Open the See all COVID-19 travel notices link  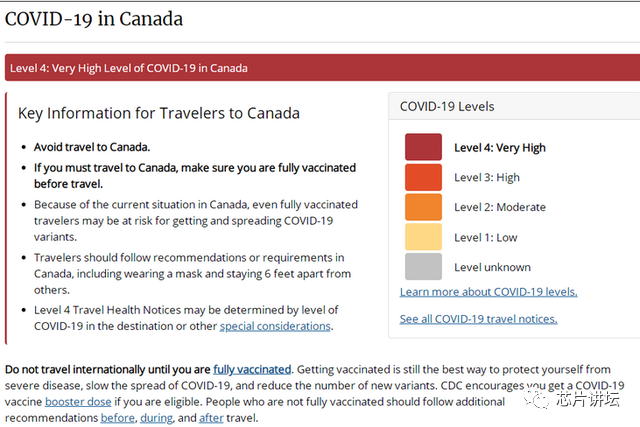pos(478,319)
